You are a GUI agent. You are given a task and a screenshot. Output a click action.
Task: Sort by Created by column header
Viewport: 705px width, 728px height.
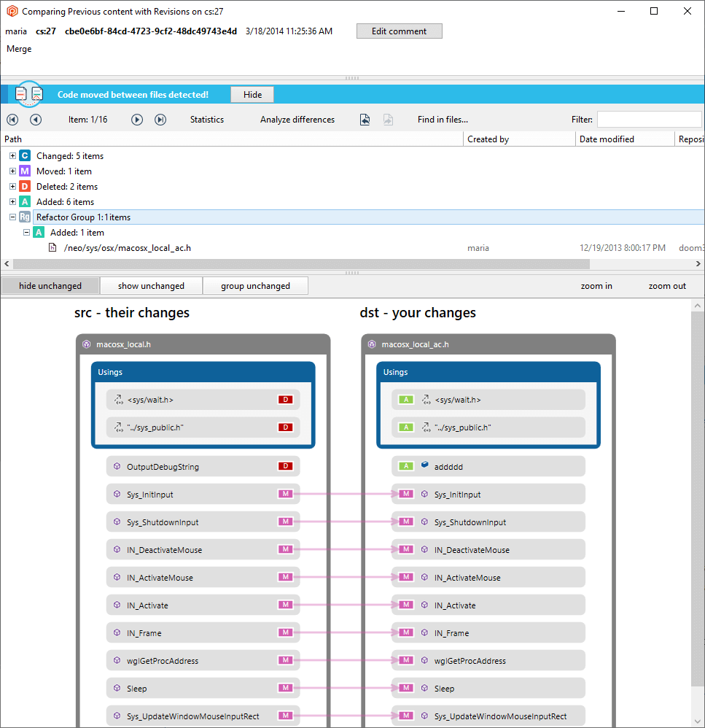click(519, 139)
